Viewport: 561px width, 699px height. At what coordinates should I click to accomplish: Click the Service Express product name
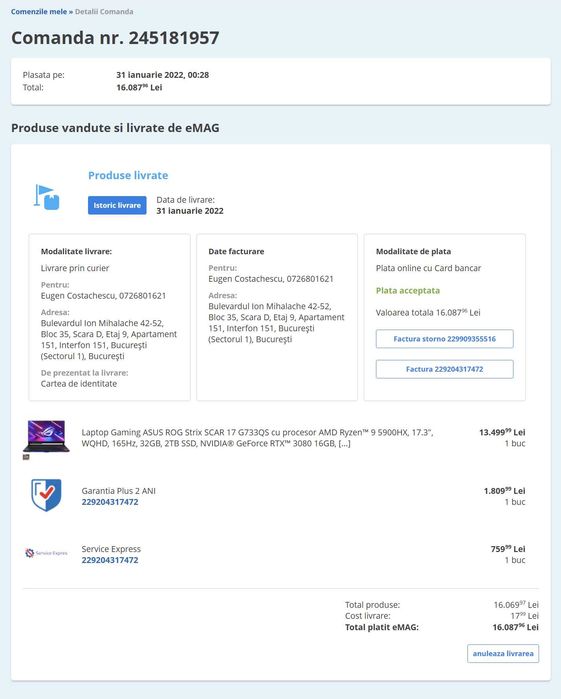coord(111,549)
